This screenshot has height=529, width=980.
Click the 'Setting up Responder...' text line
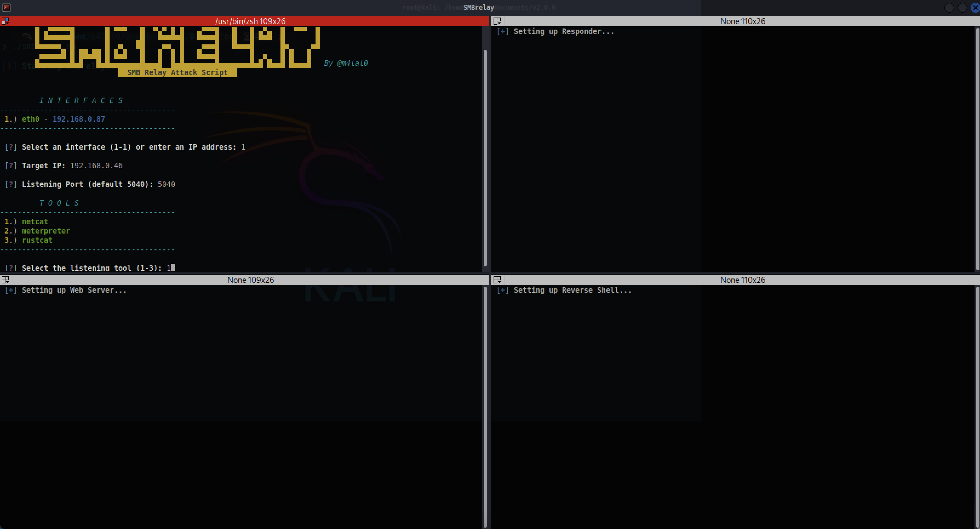(x=563, y=32)
